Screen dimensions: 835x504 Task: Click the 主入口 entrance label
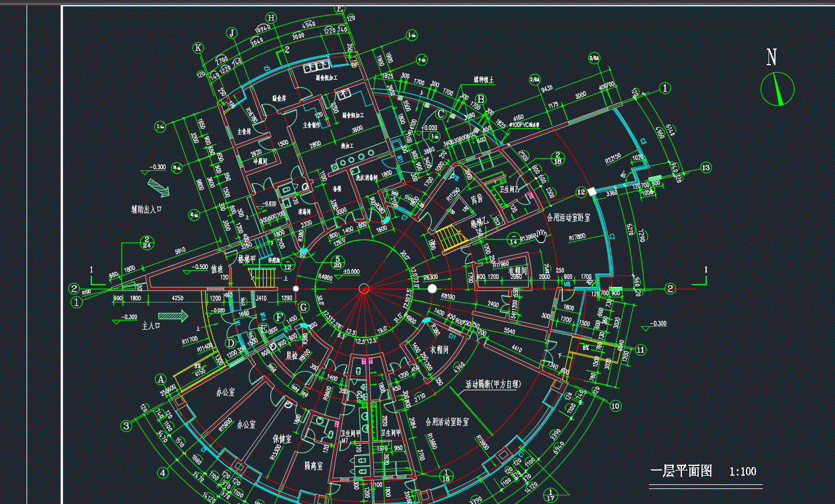click(x=151, y=326)
